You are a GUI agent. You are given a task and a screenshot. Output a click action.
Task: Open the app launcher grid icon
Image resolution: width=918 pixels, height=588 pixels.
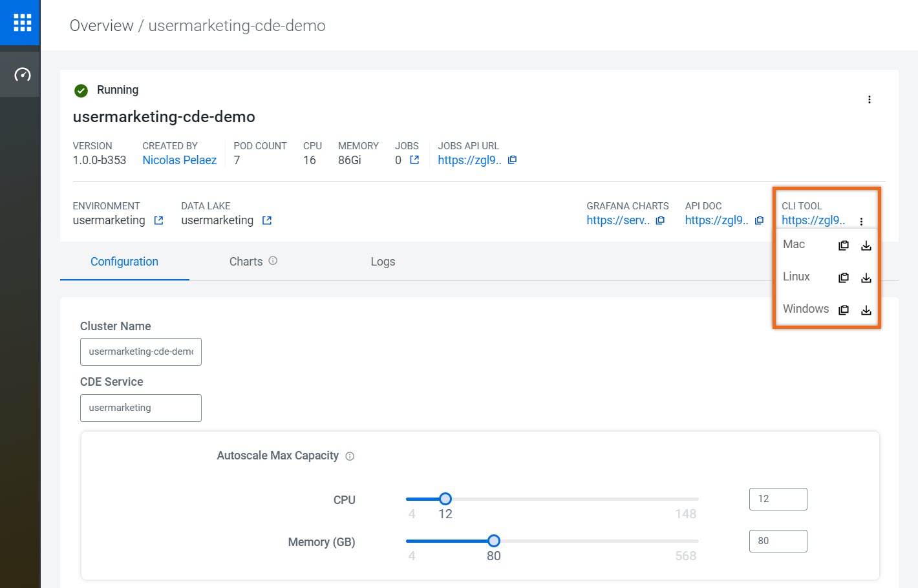pyautogui.click(x=22, y=23)
